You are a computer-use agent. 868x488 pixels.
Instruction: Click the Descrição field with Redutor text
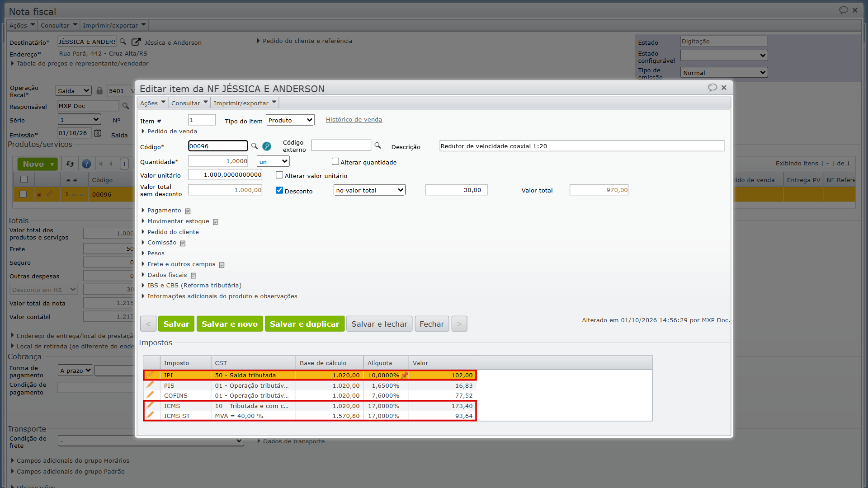582,146
